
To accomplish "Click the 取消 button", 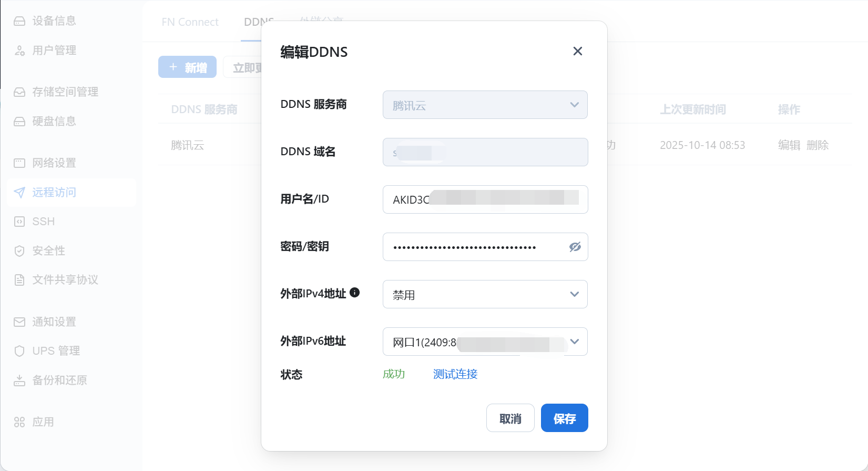I will point(510,418).
